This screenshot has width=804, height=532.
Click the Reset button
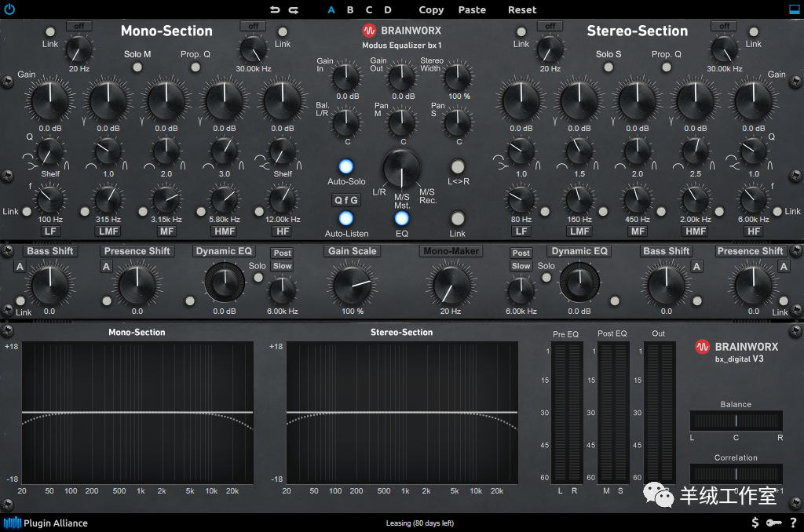pos(522,9)
